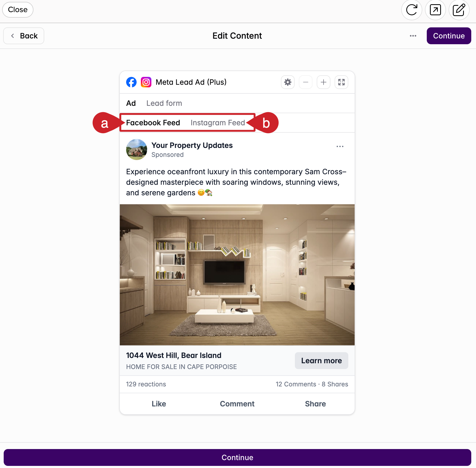This screenshot has width=476, height=468.
Task: Click the top Continue button
Action: tap(449, 36)
